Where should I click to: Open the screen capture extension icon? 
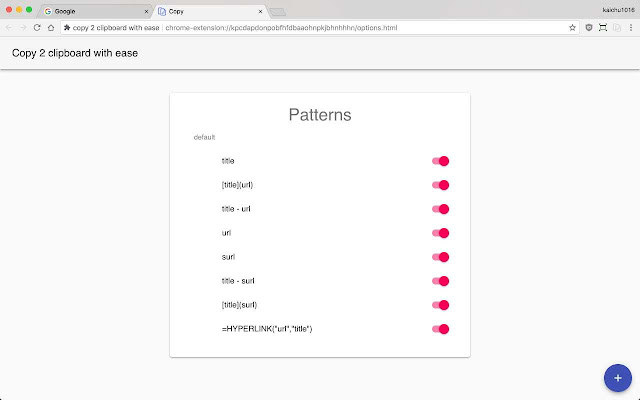pos(603,28)
